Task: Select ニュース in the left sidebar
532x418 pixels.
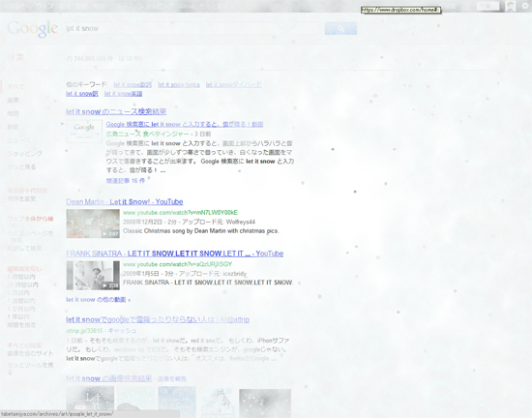Action: click(18, 140)
